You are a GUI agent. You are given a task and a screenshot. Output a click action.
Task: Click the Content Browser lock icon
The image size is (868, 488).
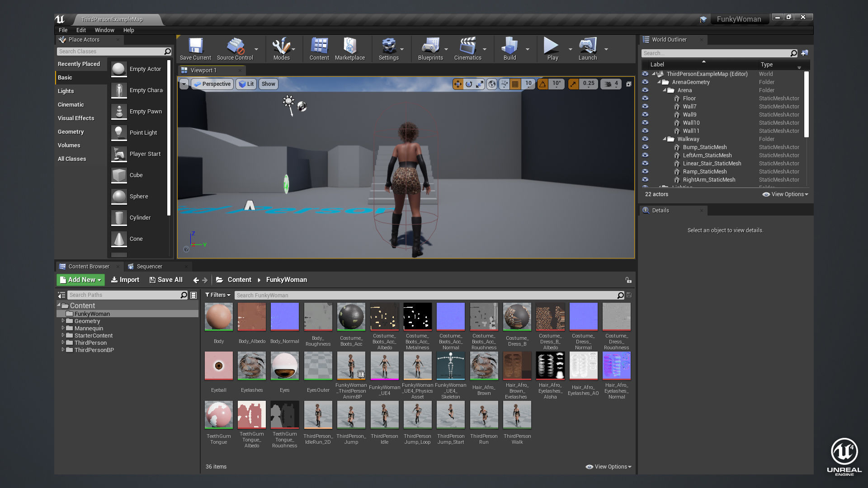click(628, 280)
